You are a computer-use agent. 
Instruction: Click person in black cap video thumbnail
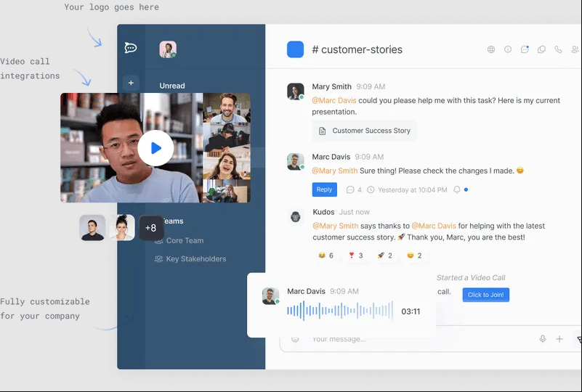[227, 136]
